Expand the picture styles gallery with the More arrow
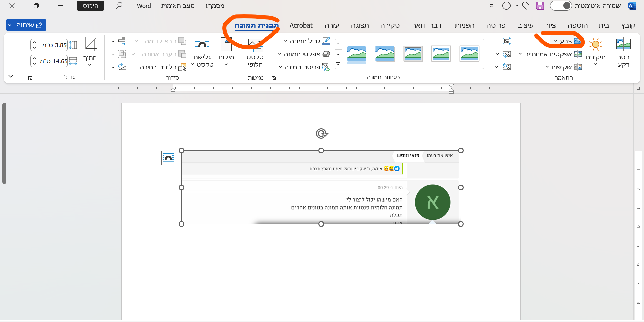 [338, 64]
